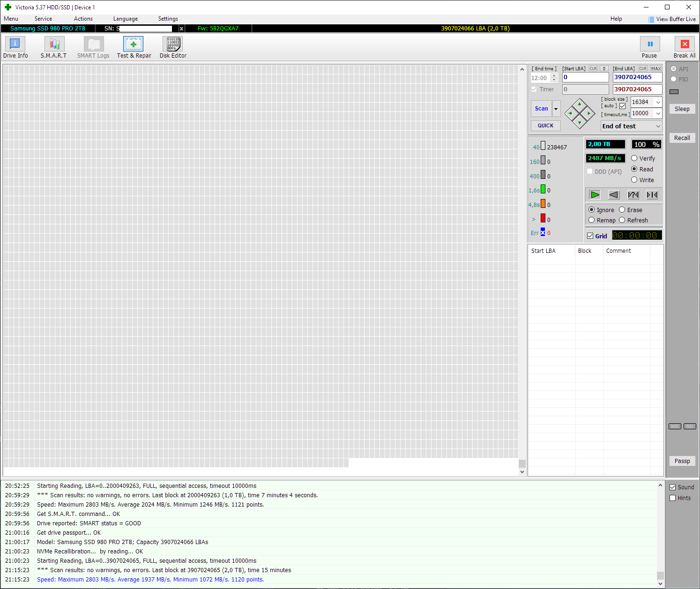Decrease End time with stepper down arrow
This screenshot has height=589, width=700.
(x=554, y=80)
